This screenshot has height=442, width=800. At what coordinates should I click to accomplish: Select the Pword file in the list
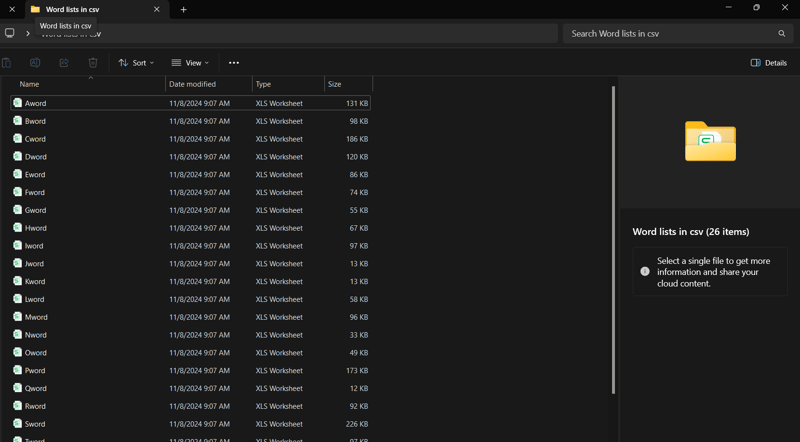pos(36,370)
